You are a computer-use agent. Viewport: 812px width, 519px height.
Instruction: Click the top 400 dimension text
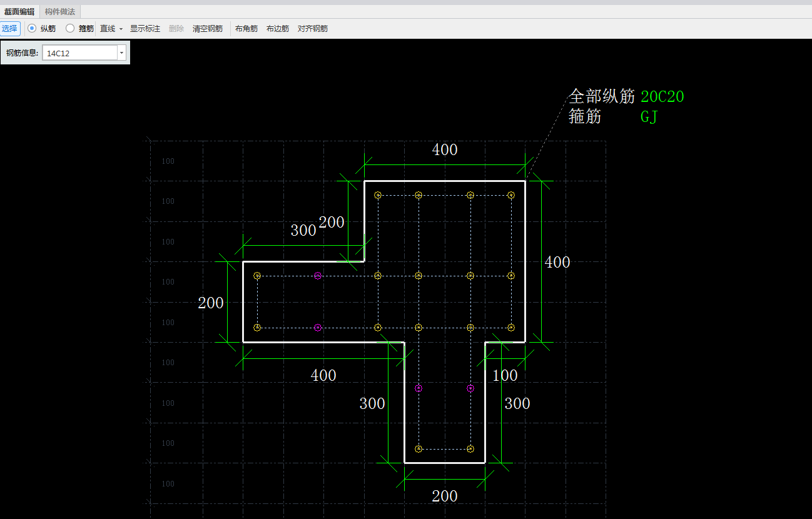click(x=445, y=150)
